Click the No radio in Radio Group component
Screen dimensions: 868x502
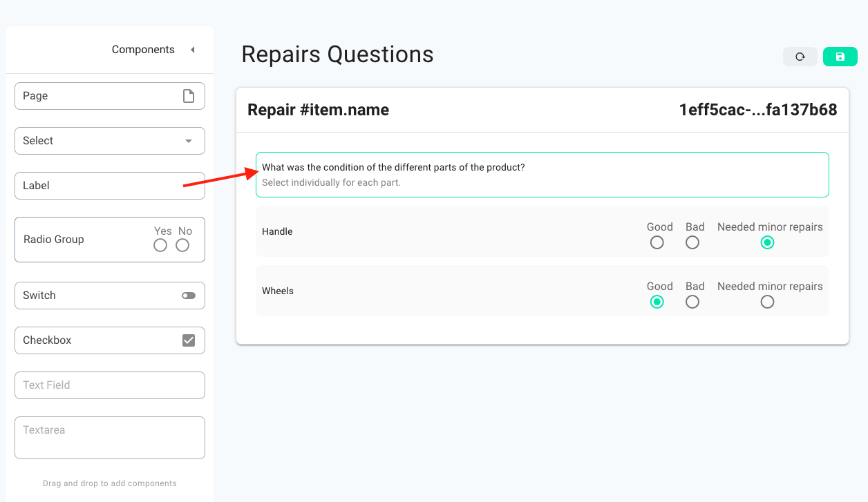182,245
